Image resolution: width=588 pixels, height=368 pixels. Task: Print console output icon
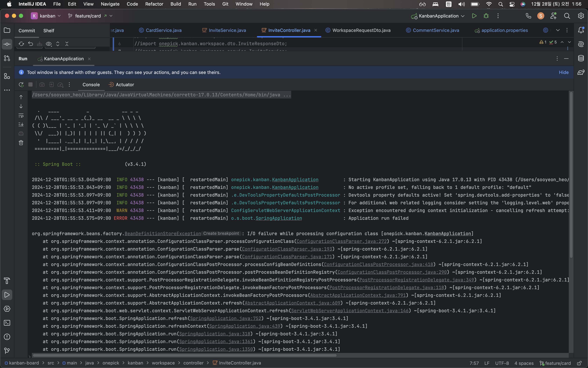pos(21,134)
